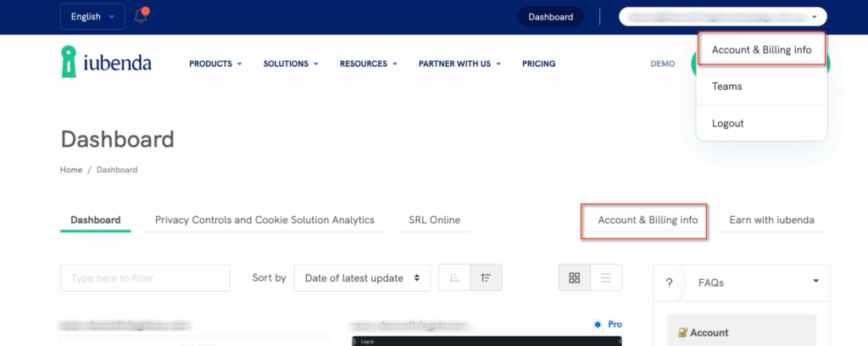Click the Home breadcrumb link
Viewport: 868px width, 346px height.
pyautogui.click(x=71, y=170)
